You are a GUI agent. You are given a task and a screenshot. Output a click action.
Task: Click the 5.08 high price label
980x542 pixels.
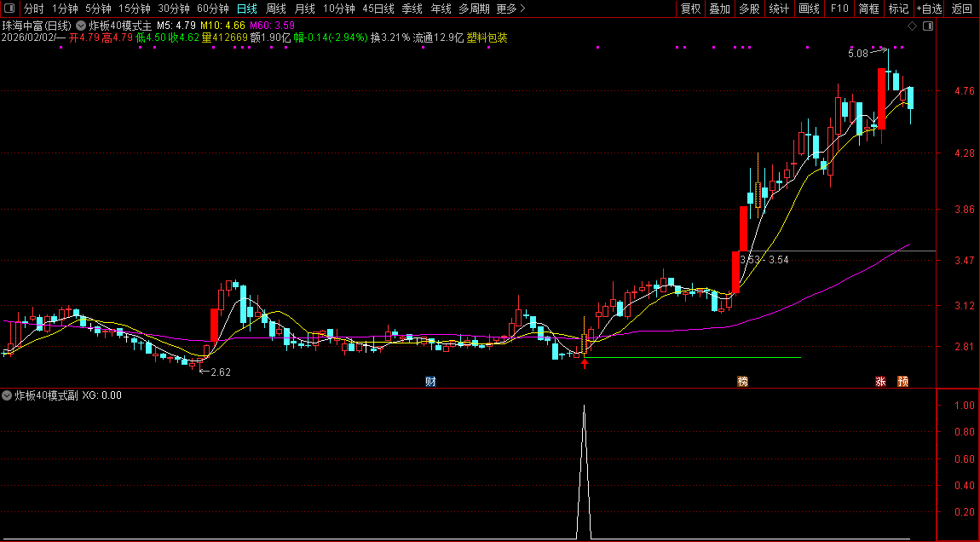[858, 54]
